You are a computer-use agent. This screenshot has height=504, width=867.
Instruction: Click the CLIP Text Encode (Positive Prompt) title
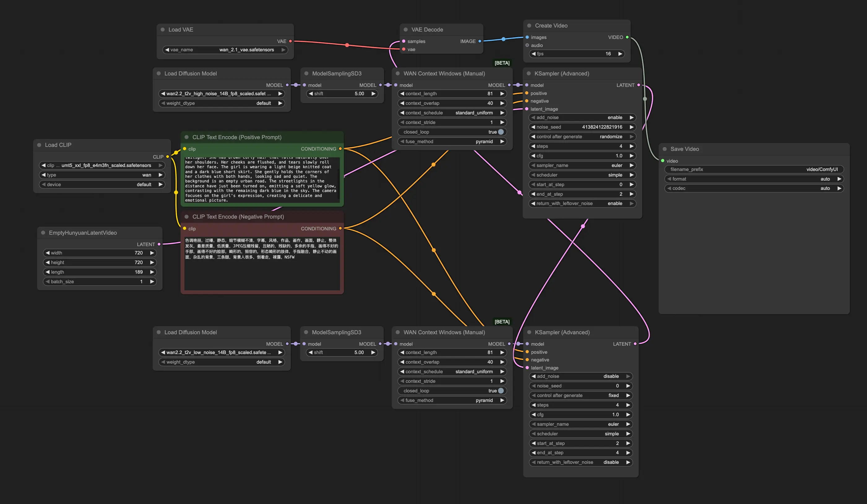(x=237, y=137)
